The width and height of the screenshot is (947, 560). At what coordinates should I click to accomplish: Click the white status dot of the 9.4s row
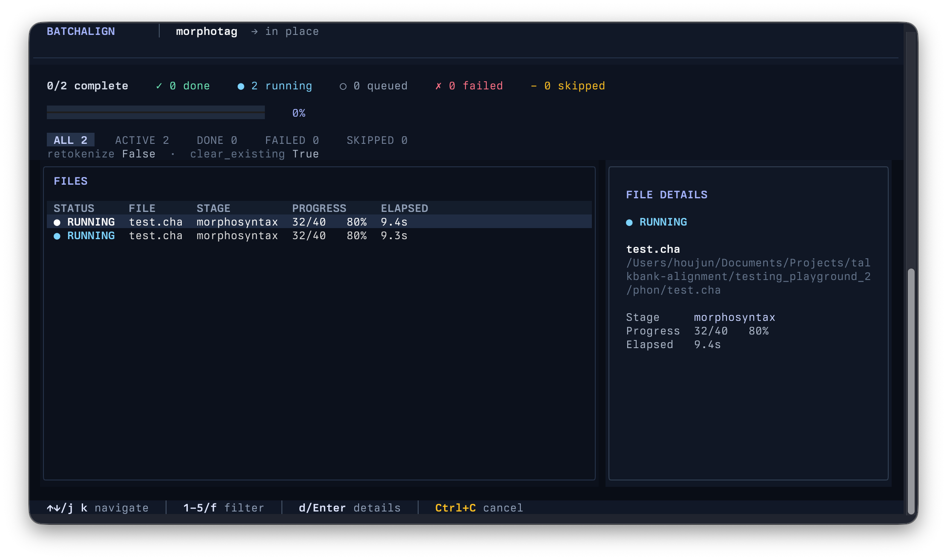click(57, 222)
